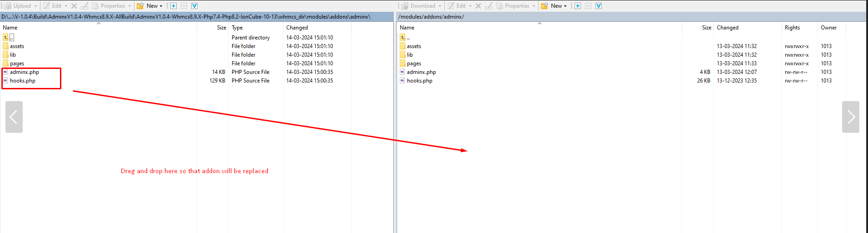
Task: Click the rename pencil icon in remote panel toolbar
Action: click(x=489, y=6)
